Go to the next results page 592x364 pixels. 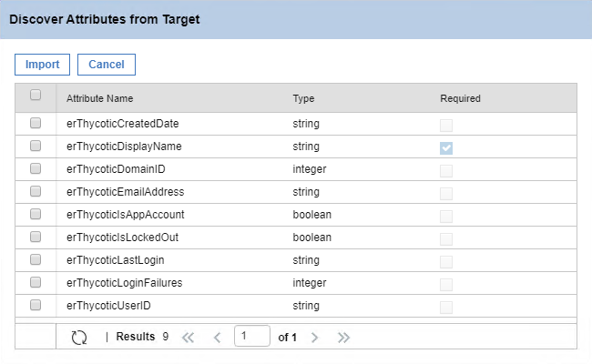[x=314, y=338]
